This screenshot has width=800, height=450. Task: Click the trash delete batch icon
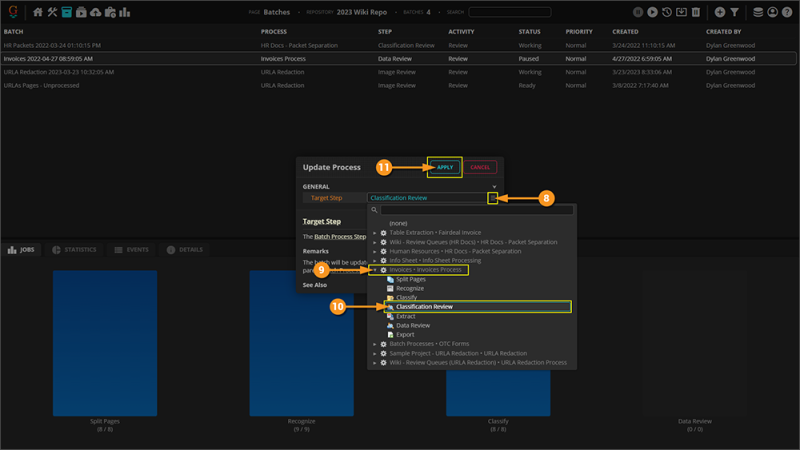tap(695, 12)
